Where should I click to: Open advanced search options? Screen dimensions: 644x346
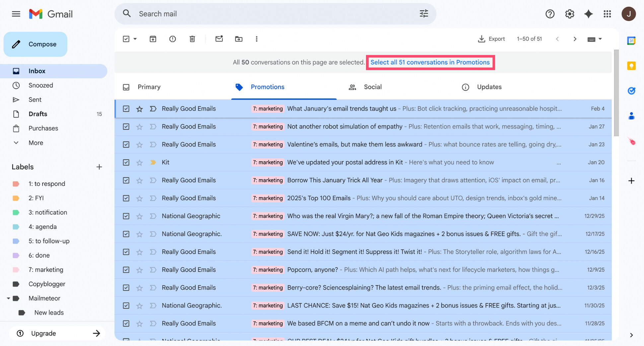(x=424, y=14)
